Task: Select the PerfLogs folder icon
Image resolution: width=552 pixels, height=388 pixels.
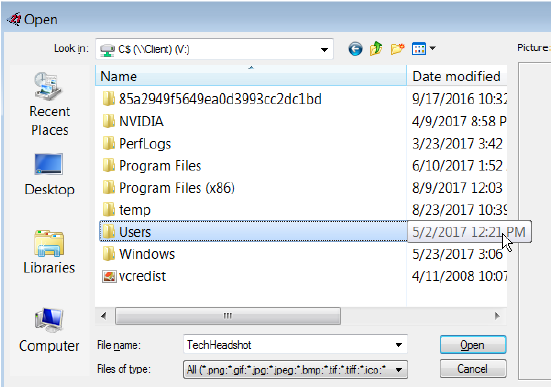Action: tap(108, 143)
